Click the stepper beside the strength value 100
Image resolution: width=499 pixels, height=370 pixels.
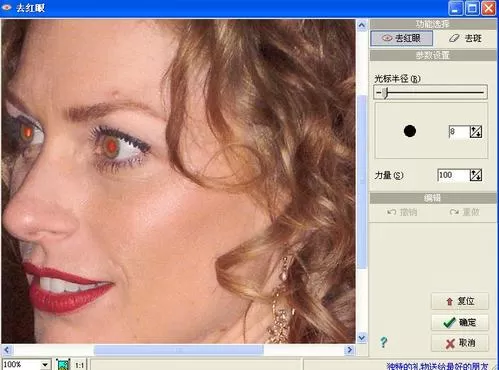pyautogui.click(x=476, y=175)
